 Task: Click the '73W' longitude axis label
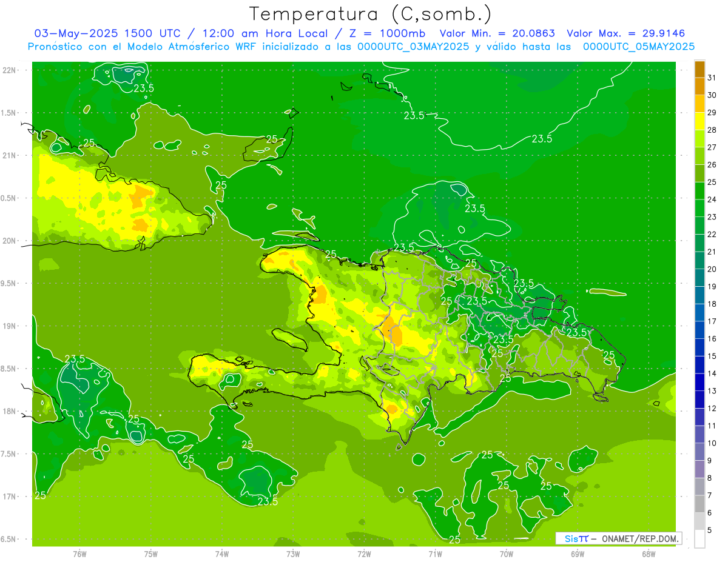(293, 555)
